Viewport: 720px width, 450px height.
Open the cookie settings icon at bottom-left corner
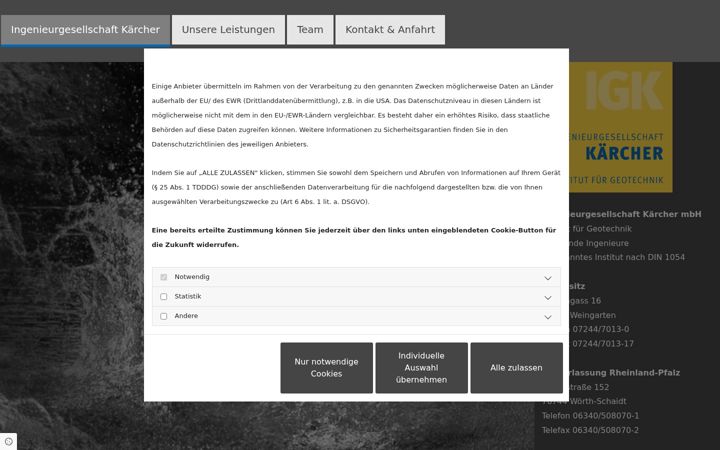click(x=8, y=441)
